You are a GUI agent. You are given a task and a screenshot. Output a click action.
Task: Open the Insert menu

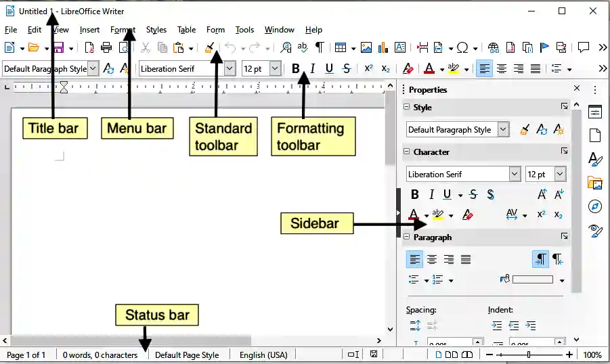89,30
